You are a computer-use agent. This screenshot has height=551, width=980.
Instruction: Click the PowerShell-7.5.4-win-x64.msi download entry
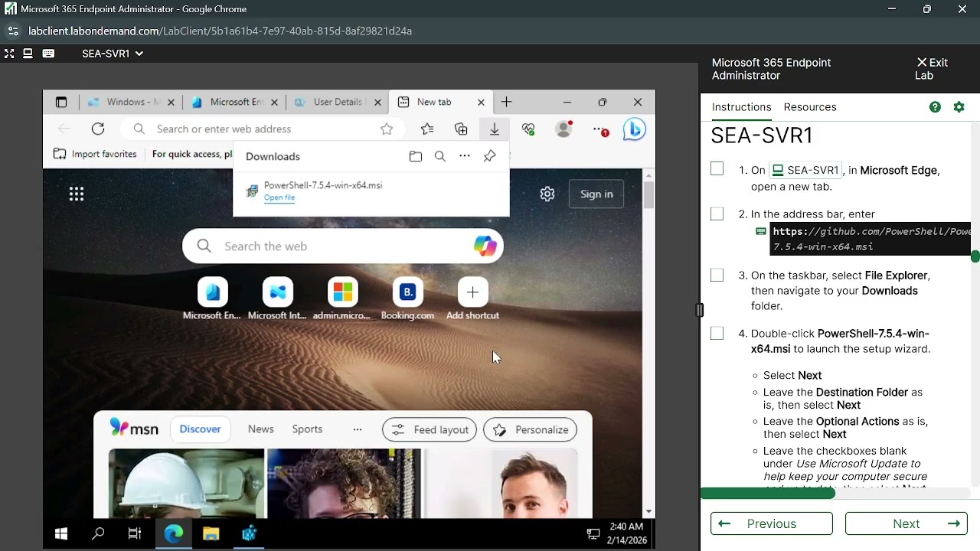point(371,191)
